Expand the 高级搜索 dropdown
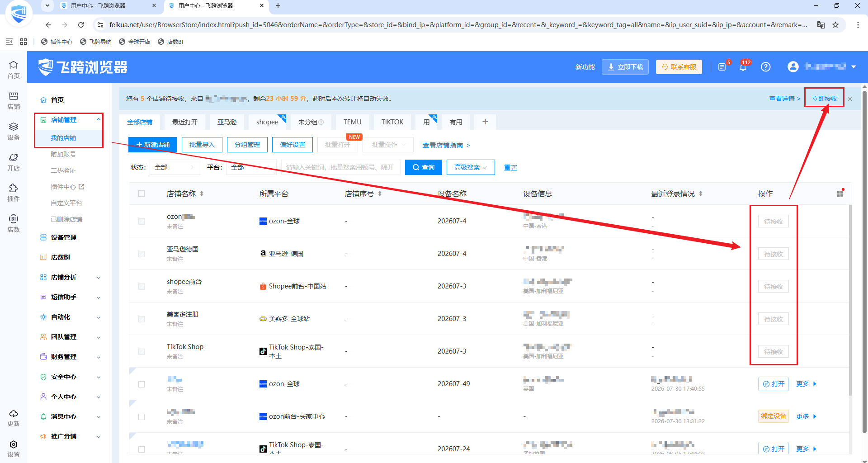 [x=471, y=167]
